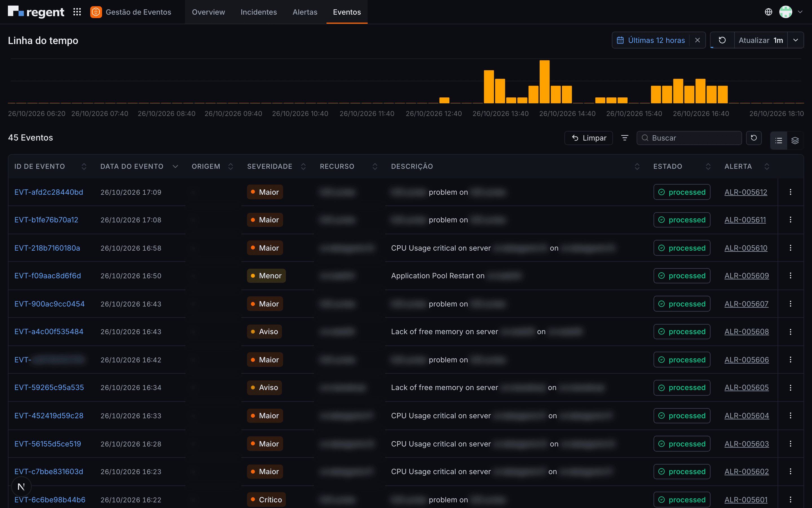Open the user avatar menu
Screen dimensions: 812x508
point(785,12)
